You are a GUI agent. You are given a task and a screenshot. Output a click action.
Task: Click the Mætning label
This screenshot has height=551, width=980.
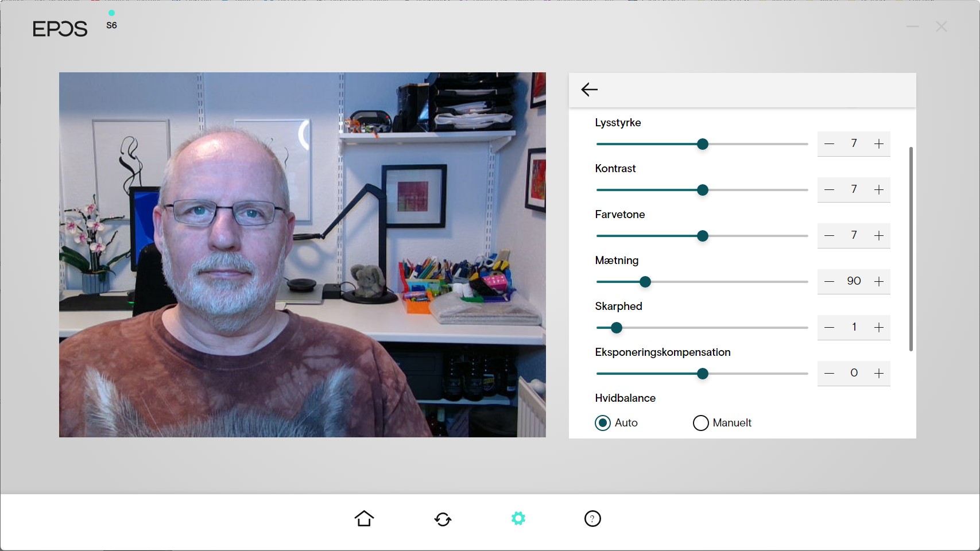[x=617, y=261]
